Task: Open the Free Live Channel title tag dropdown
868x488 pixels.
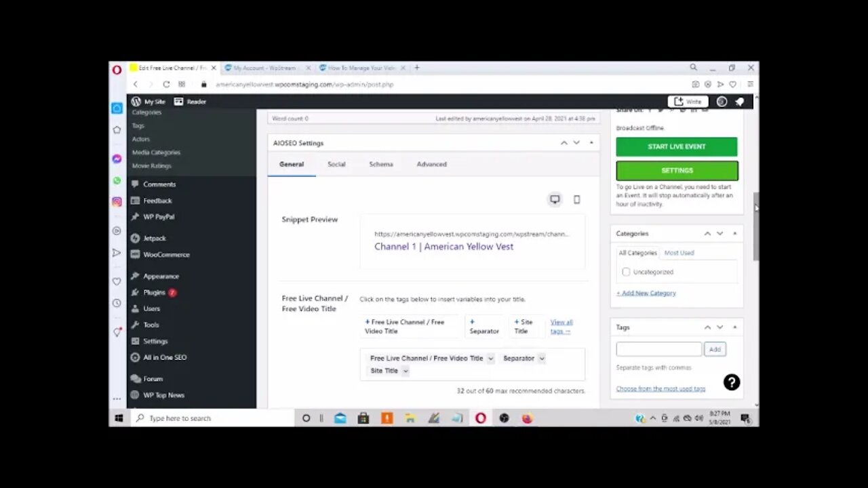Action: [490, 359]
